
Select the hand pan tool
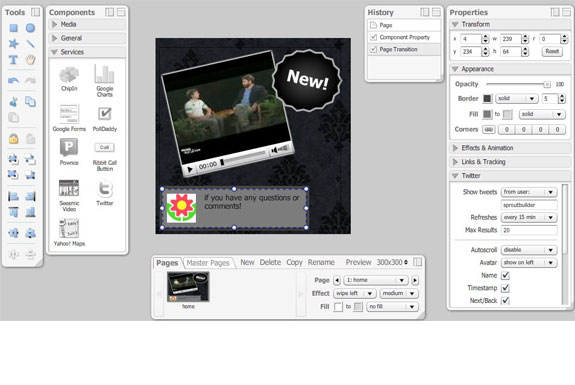[30, 59]
